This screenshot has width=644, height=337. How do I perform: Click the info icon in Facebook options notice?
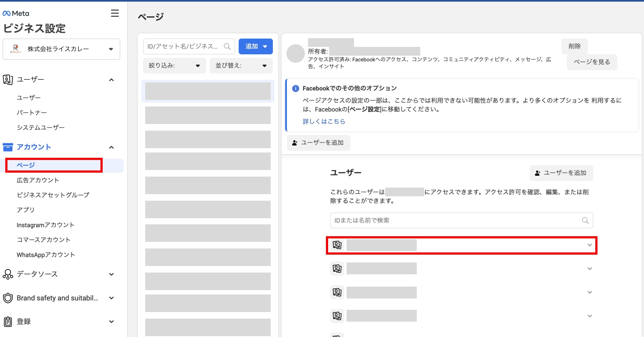point(296,88)
